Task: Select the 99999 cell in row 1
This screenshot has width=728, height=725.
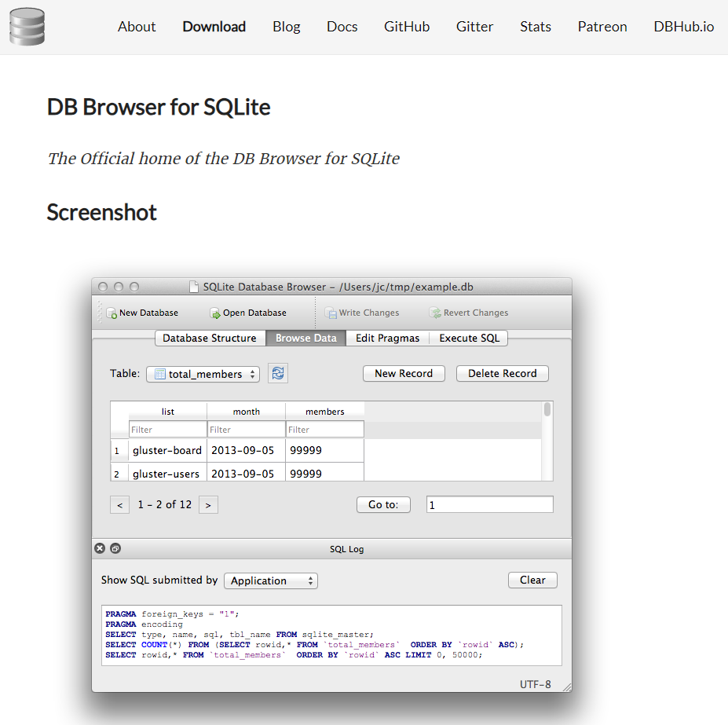Action: coord(324,450)
